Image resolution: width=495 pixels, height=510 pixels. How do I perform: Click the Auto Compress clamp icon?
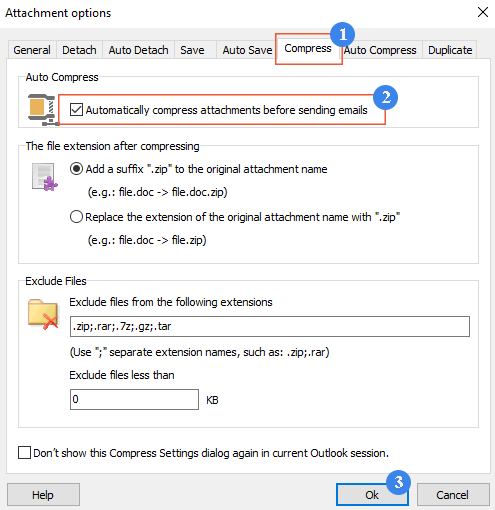43,110
